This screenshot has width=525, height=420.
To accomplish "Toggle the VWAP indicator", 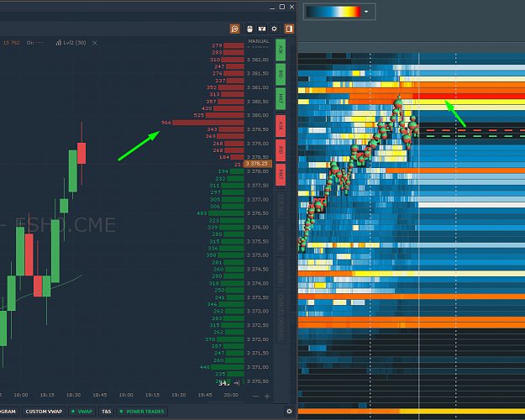I will [82, 412].
